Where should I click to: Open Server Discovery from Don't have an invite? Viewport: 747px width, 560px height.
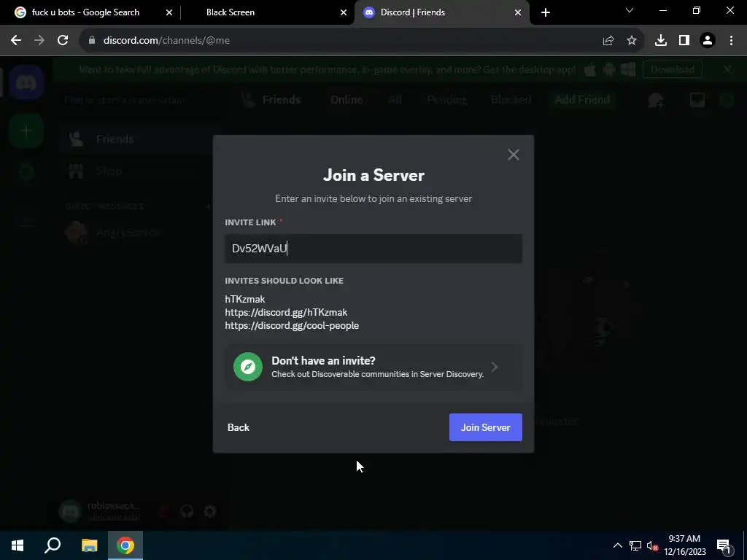[x=373, y=367]
